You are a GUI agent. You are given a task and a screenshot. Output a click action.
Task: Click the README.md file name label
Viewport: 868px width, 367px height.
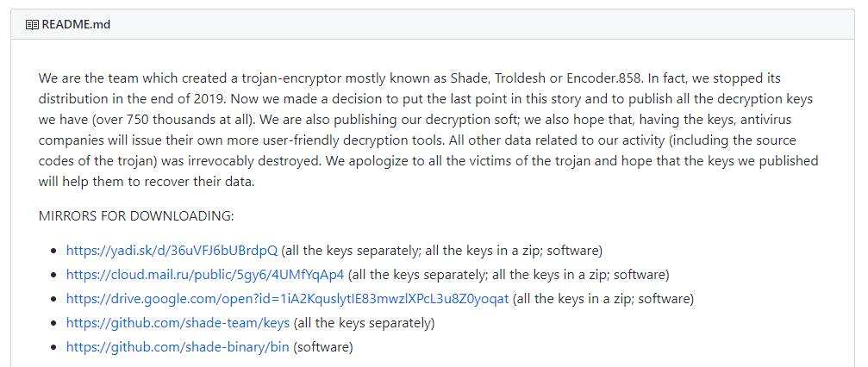click(76, 25)
